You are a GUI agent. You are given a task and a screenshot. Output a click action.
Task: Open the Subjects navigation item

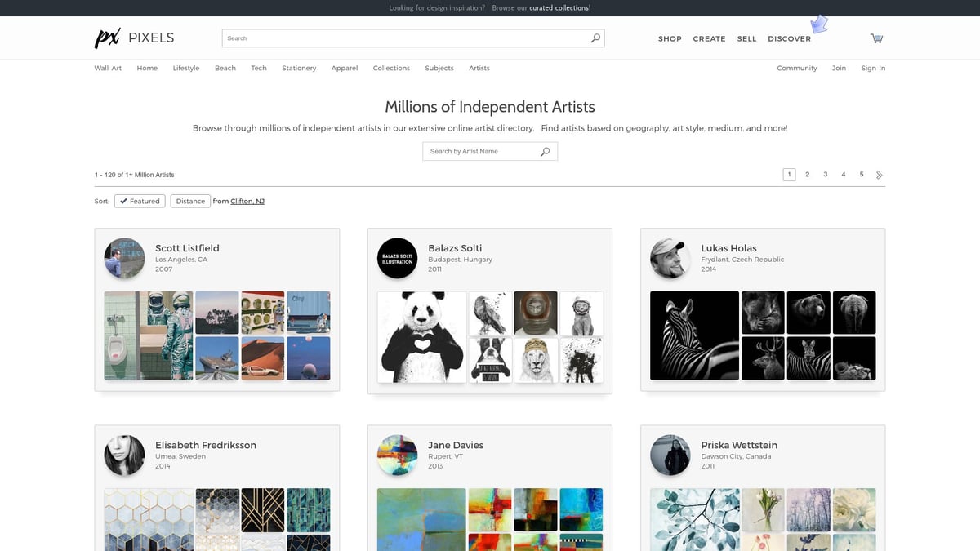coord(439,69)
